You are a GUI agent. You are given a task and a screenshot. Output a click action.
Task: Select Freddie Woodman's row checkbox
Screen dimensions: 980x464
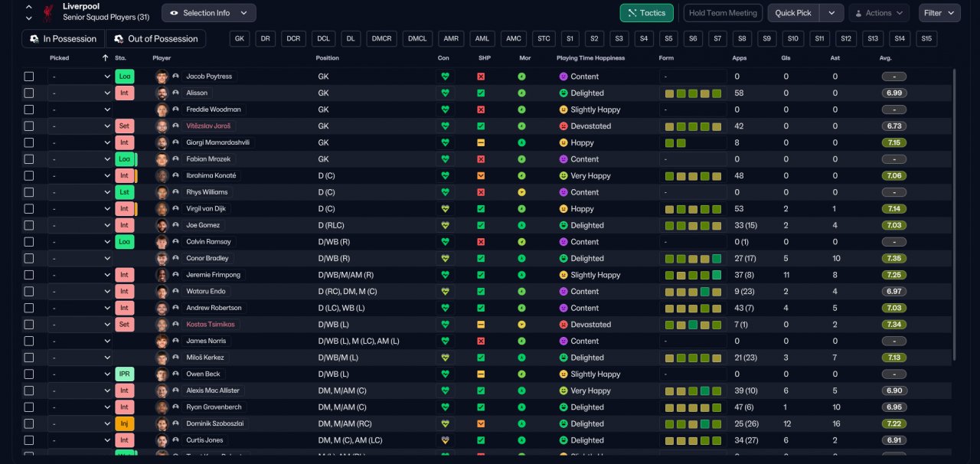point(29,109)
